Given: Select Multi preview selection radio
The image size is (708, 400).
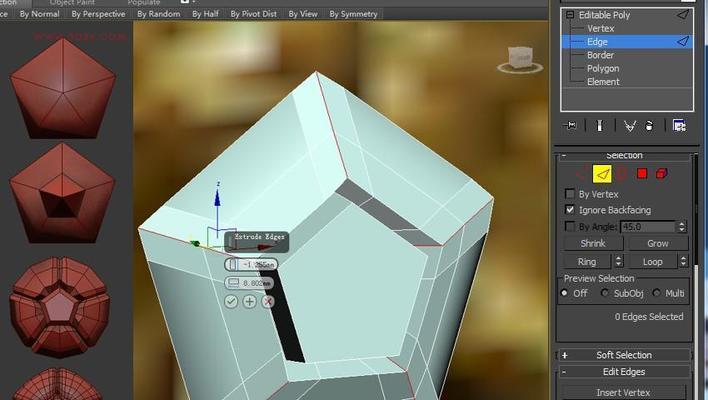Looking at the screenshot, I should coord(657,293).
